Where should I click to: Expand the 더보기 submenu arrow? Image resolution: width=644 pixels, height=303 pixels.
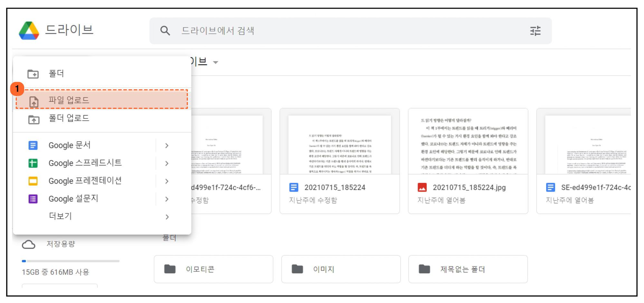tap(166, 217)
